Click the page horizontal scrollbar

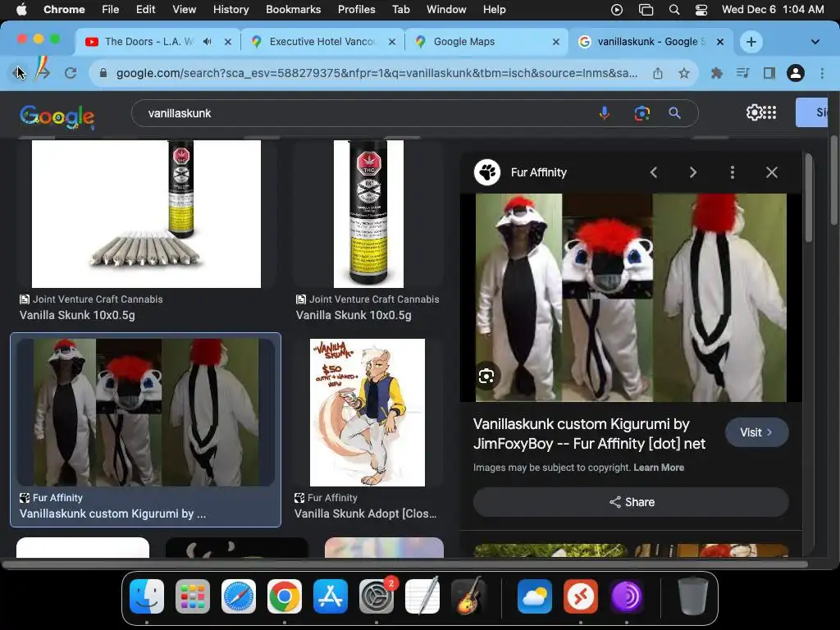[x=405, y=564]
